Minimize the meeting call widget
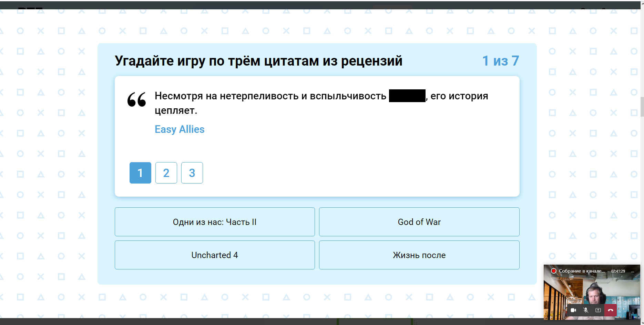 click(633, 271)
